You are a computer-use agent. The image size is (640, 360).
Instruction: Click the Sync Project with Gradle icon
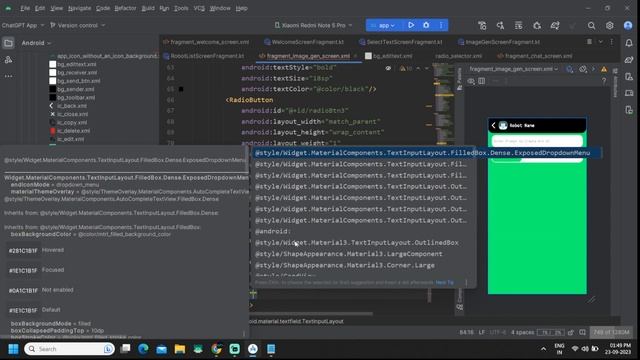pyautogui.click(x=555, y=26)
